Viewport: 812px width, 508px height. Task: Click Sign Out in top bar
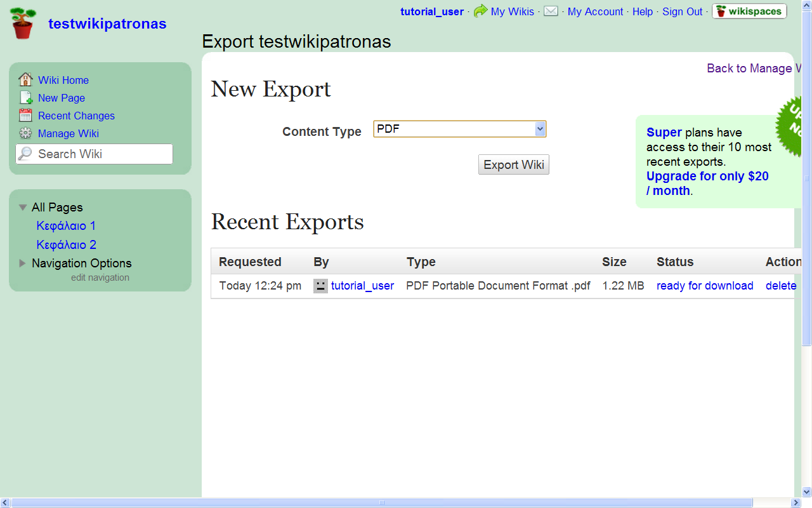tap(683, 11)
